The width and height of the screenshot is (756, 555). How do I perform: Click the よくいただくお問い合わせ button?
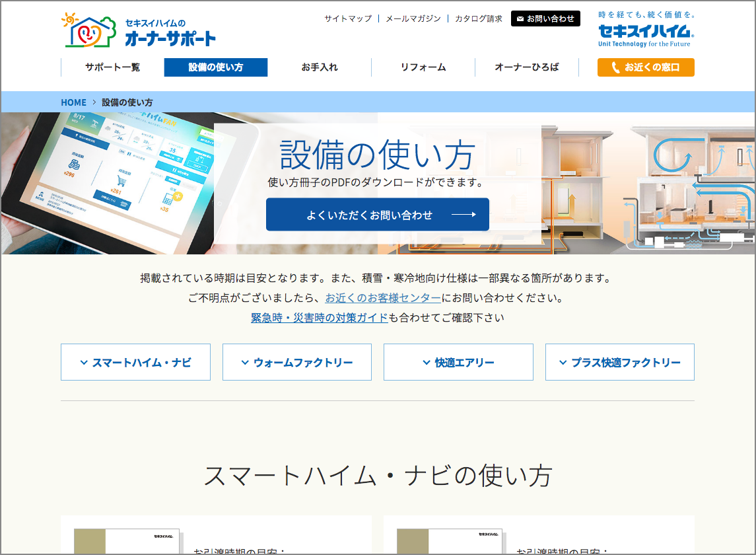378,214
